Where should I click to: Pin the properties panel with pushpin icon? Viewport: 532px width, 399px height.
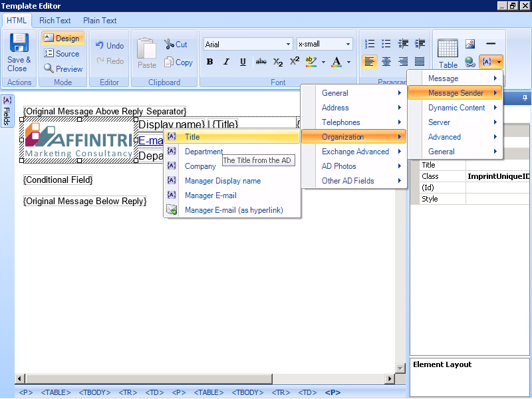pyautogui.click(x=525, y=98)
